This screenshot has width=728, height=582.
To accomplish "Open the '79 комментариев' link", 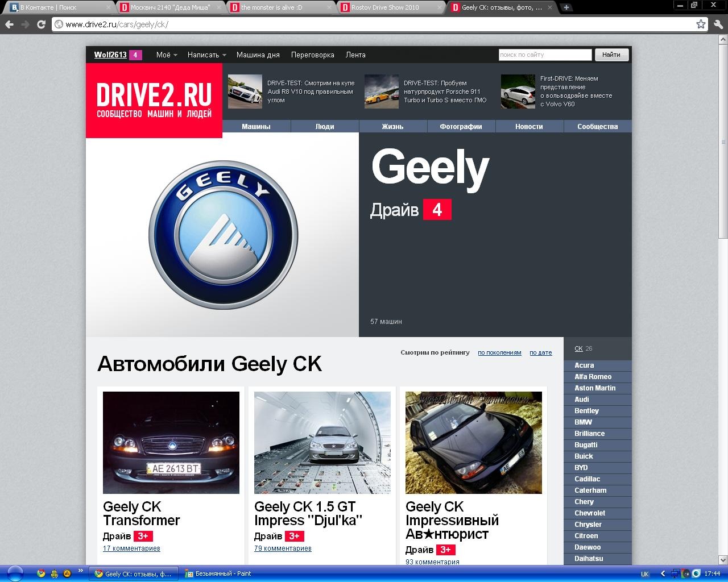I will click(x=283, y=548).
